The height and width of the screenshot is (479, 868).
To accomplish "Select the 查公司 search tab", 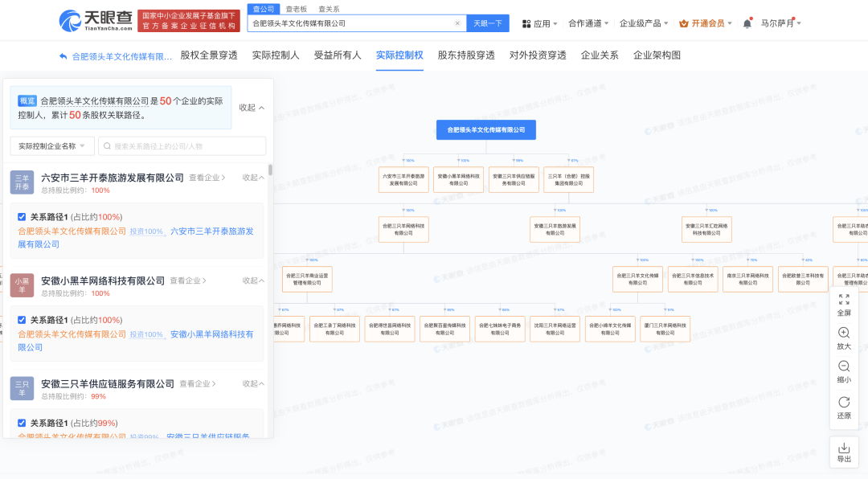I will [x=263, y=9].
